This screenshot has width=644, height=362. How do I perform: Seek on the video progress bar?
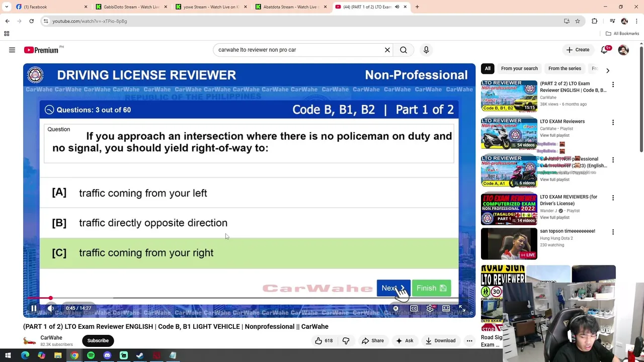(249, 298)
